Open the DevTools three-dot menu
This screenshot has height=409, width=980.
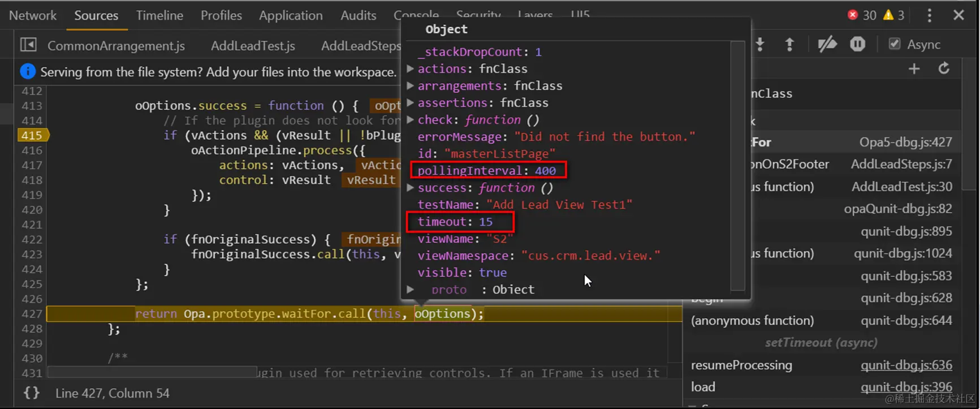(x=929, y=15)
